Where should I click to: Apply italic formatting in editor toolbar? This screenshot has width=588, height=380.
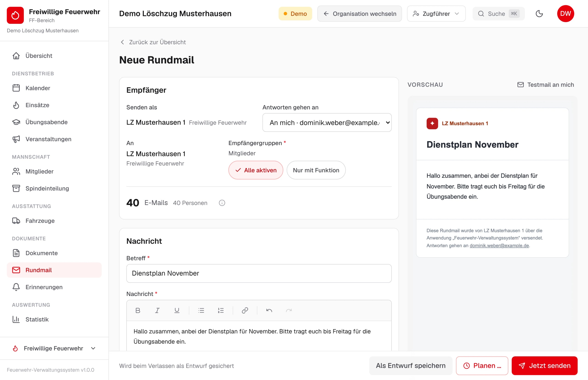click(157, 310)
